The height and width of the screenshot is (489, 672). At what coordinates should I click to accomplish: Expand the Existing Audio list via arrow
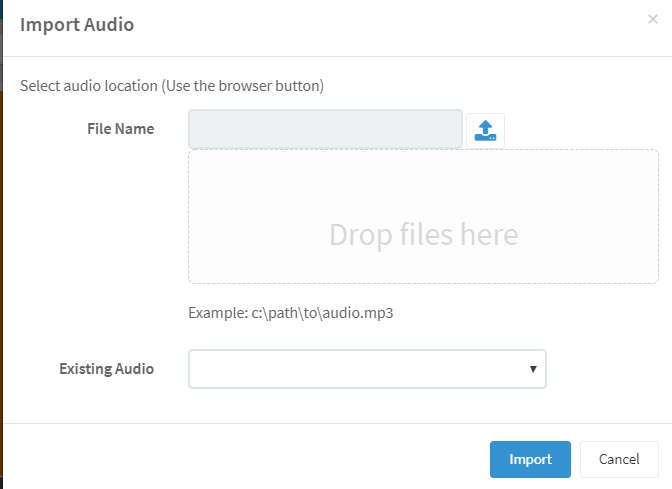point(533,369)
